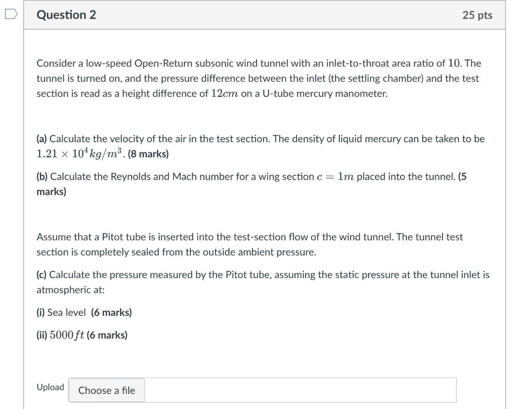Image resolution: width=532 pixels, height=409 pixels.
Task: Select part (a) of the question text
Action: 260,138
